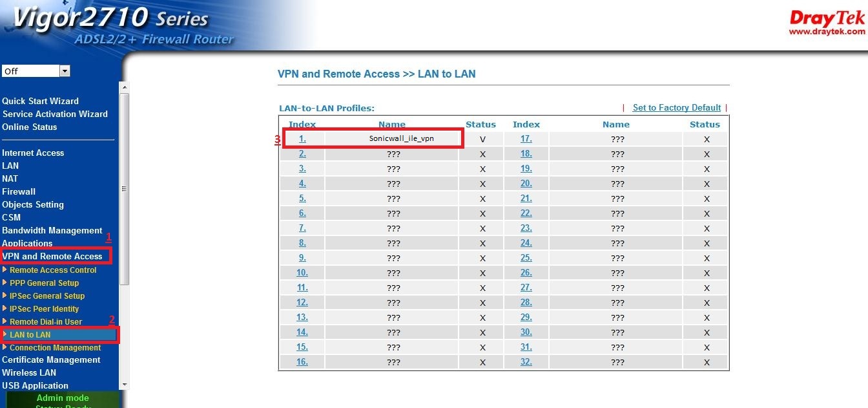Open profile index 17 link

(526, 139)
